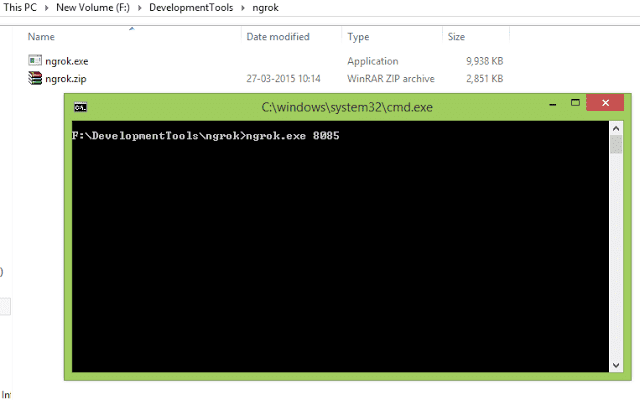Click the cmd window scrollbar thumb
Image resolution: width=640 pixels, height=400 pixels.
point(616,145)
